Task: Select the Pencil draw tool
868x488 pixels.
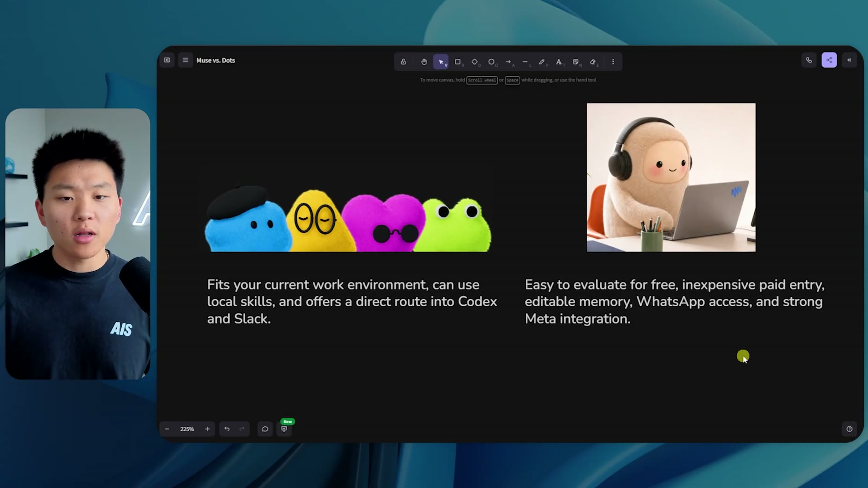Action: [542, 62]
